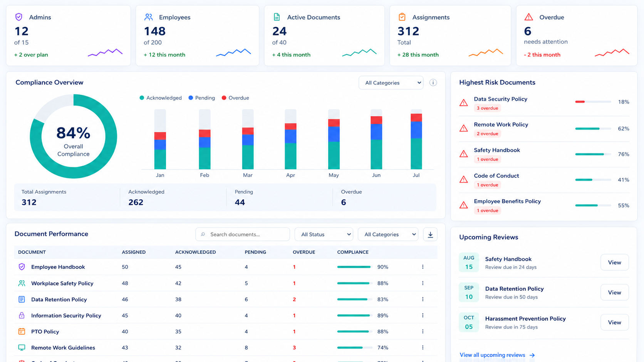
Task: Click the Assignments clipboard icon
Action: (x=402, y=17)
